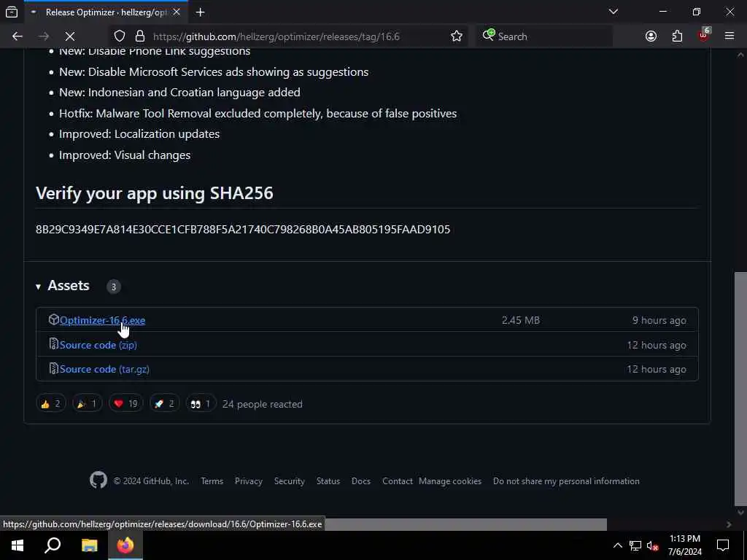Click the back navigation arrow
This screenshot has width=747, height=560.
[18, 36]
